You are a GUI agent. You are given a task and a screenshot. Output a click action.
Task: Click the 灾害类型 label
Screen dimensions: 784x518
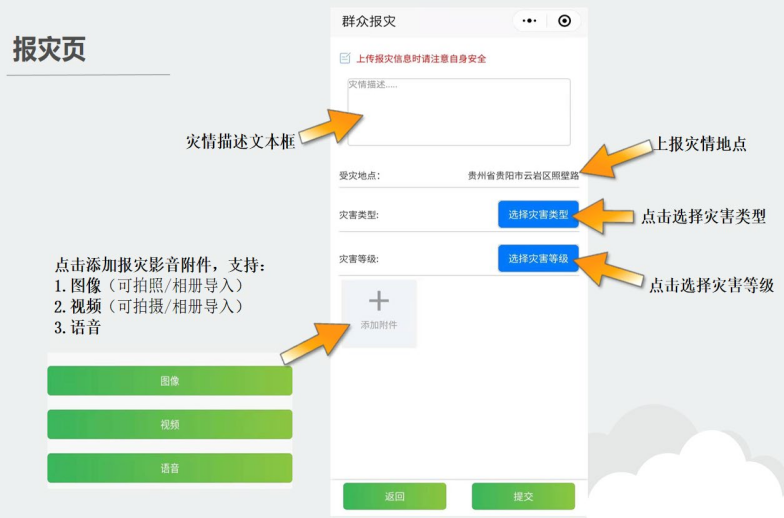click(x=359, y=215)
